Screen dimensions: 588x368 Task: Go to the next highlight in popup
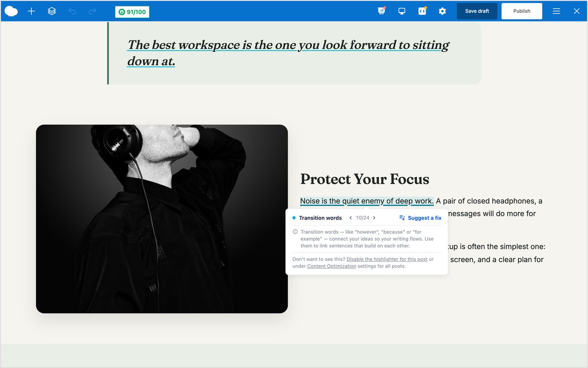click(x=374, y=218)
